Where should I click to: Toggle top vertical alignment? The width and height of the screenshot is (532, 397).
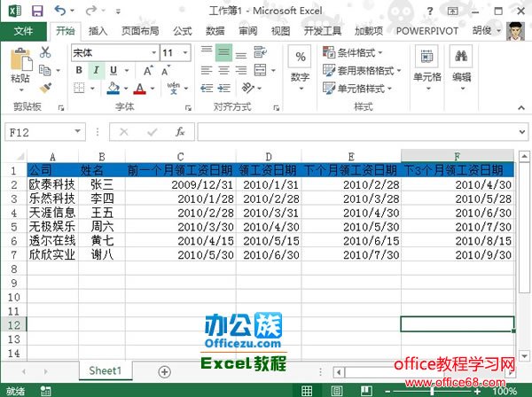[x=207, y=52]
